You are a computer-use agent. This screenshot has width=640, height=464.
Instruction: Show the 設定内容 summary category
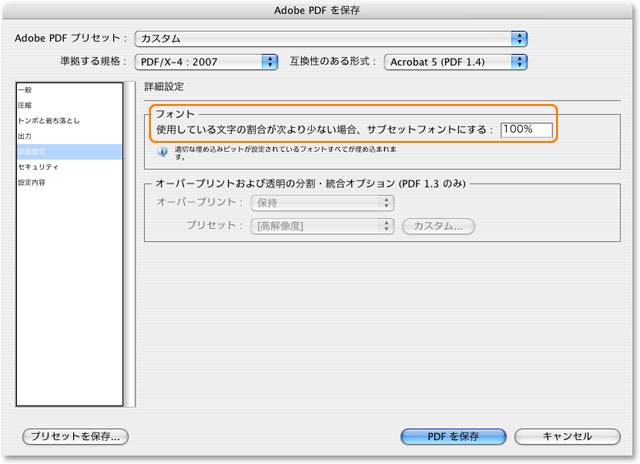(x=30, y=183)
